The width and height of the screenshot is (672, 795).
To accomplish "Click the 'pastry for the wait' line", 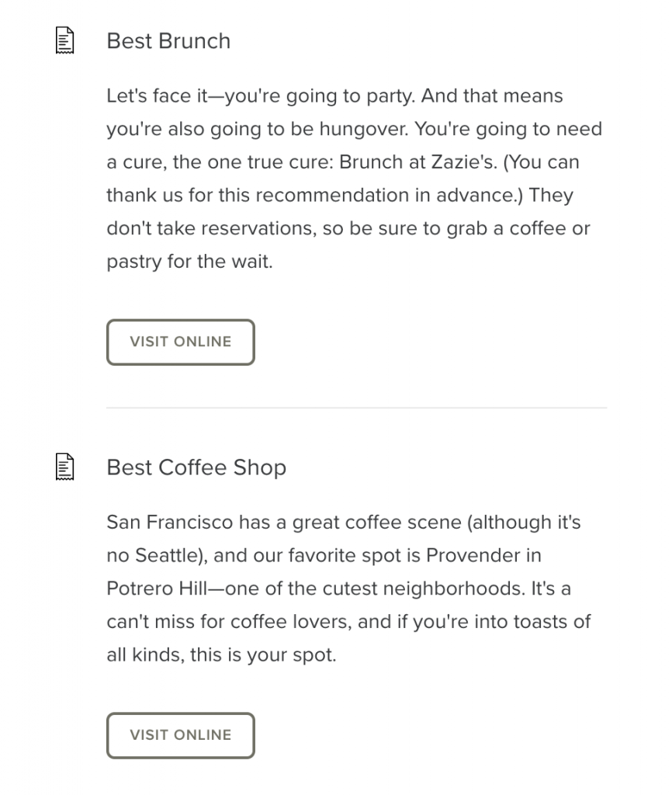I will 189,262.
